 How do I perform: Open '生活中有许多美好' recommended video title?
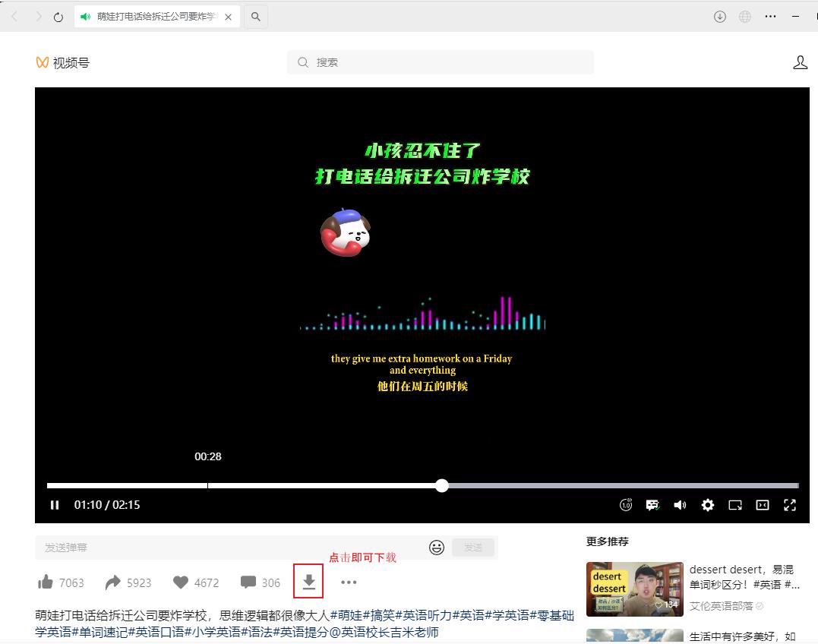(x=742, y=636)
